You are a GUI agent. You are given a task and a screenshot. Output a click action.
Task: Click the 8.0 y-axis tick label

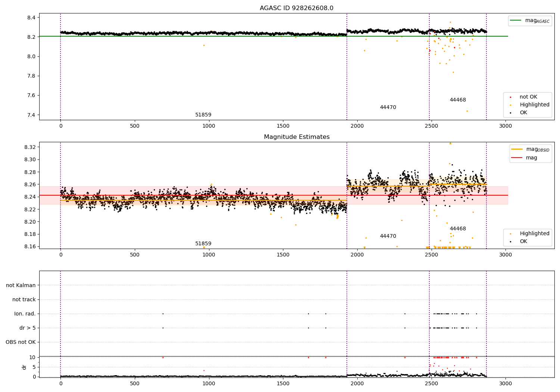tap(31, 57)
